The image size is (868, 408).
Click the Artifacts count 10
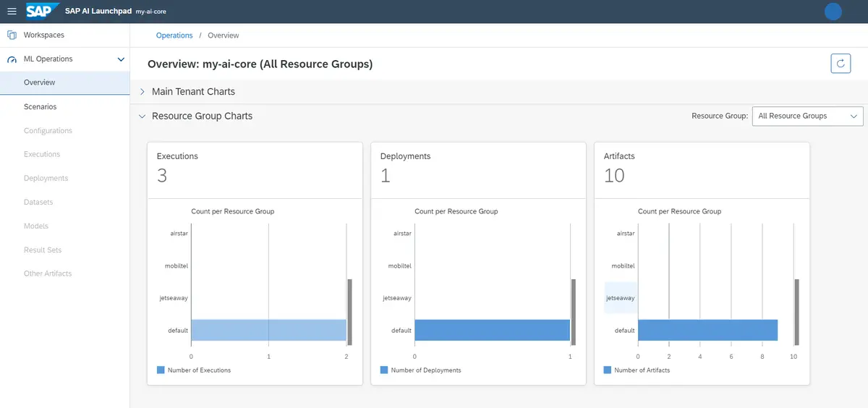[x=614, y=176]
